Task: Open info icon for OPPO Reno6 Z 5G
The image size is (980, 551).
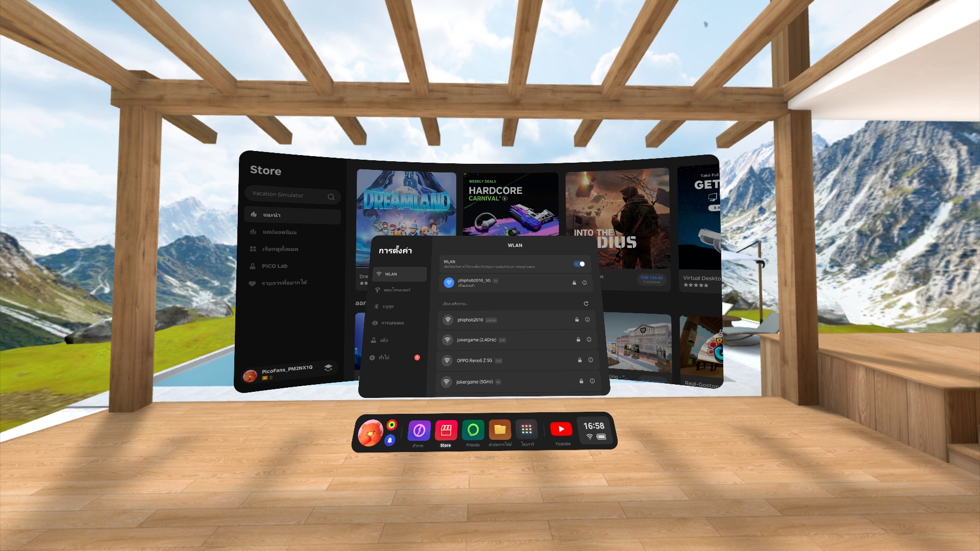Action: click(591, 360)
